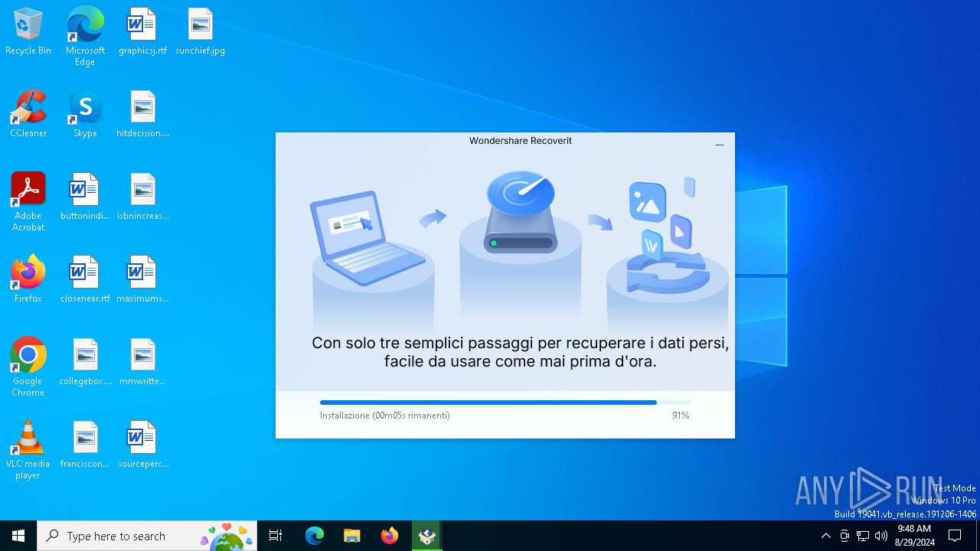Click the laptop illustration in installer
980x551 pixels.
tap(368, 237)
